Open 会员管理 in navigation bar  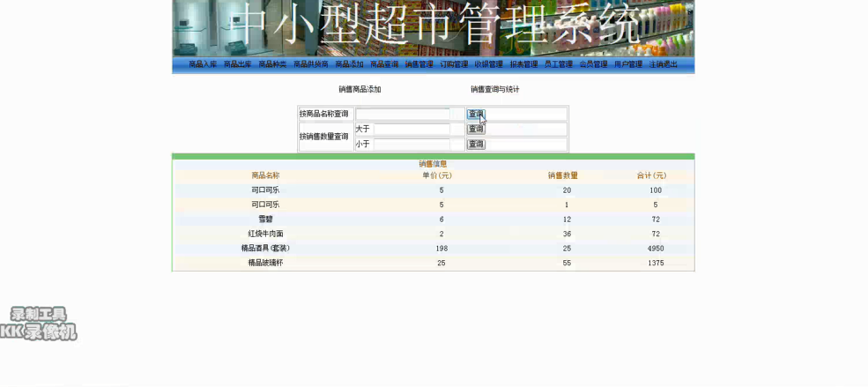(593, 64)
